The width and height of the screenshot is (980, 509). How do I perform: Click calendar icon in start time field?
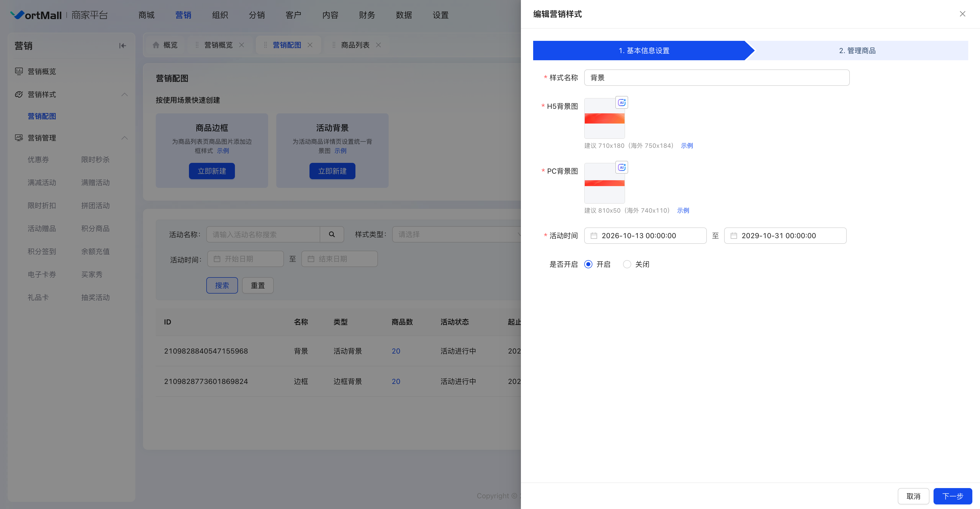click(x=593, y=235)
